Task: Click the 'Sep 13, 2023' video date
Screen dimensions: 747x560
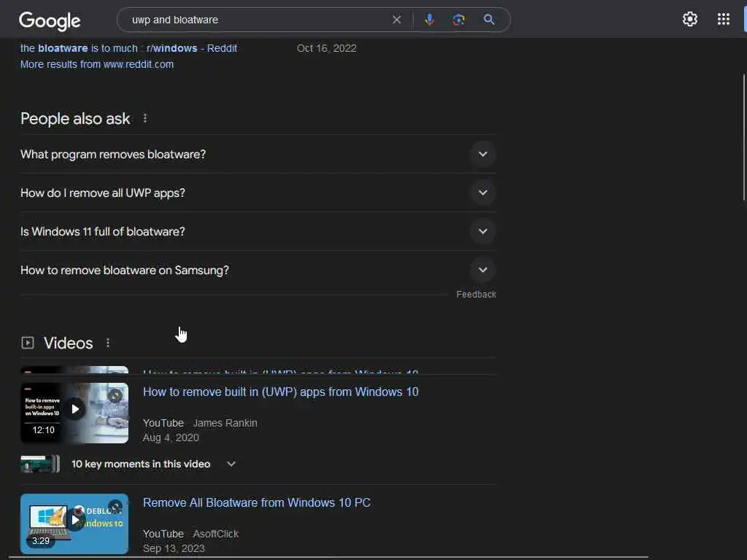Action: [174, 548]
